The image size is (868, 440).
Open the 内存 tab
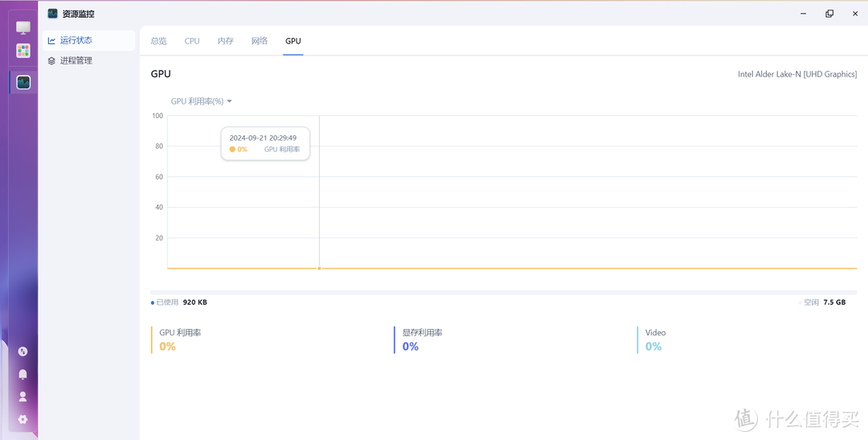click(x=226, y=41)
